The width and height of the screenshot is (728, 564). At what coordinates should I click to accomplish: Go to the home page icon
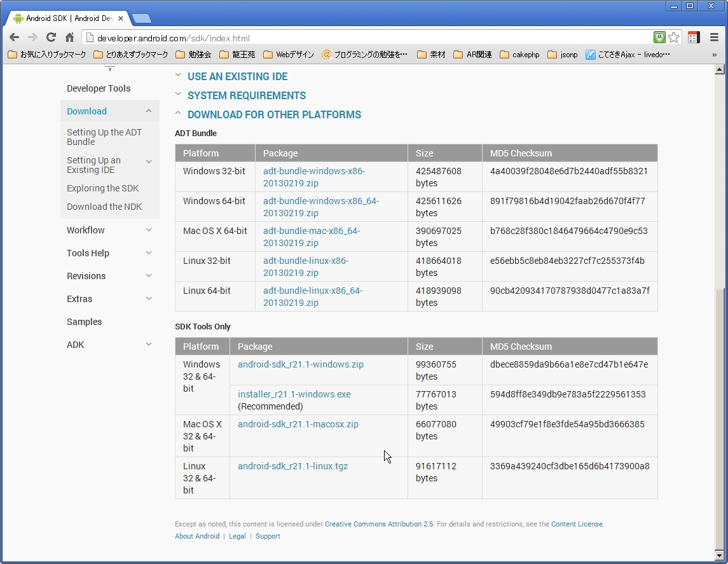point(70,38)
